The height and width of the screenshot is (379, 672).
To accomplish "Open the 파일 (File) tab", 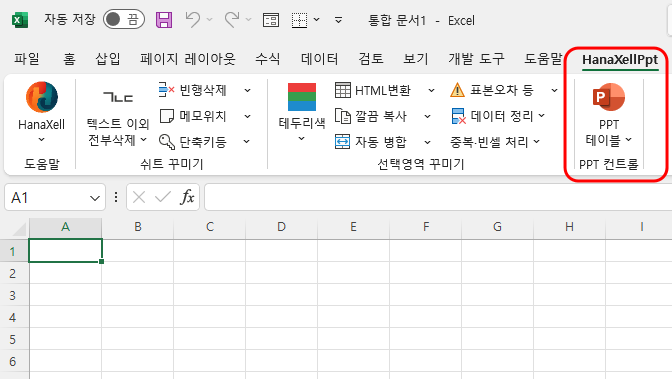I will point(27,59).
